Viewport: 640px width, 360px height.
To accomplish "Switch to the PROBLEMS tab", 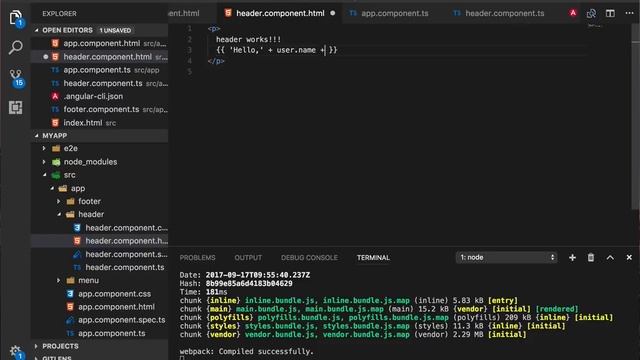I will 197,258.
